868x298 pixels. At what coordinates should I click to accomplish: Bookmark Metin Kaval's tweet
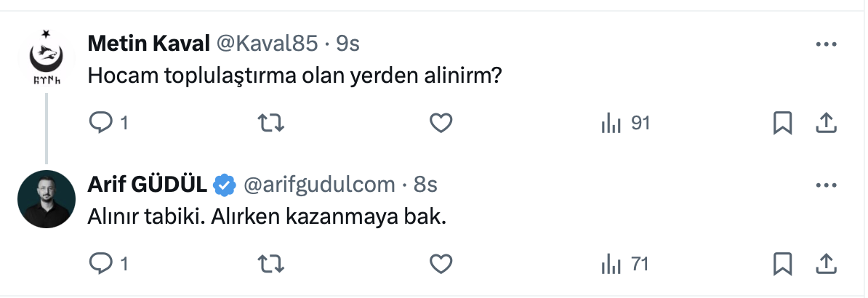tap(782, 124)
